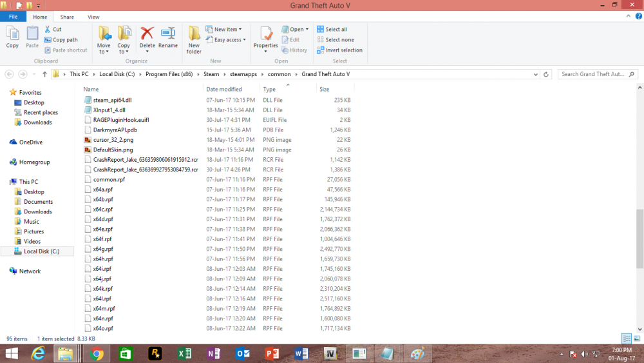Refresh the folder with the reload icon
Viewport: 644px width, 363px height.
(546, 74)
